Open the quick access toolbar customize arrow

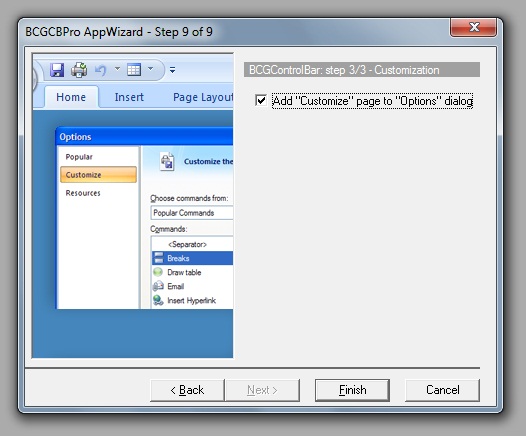tap(172, 70)
